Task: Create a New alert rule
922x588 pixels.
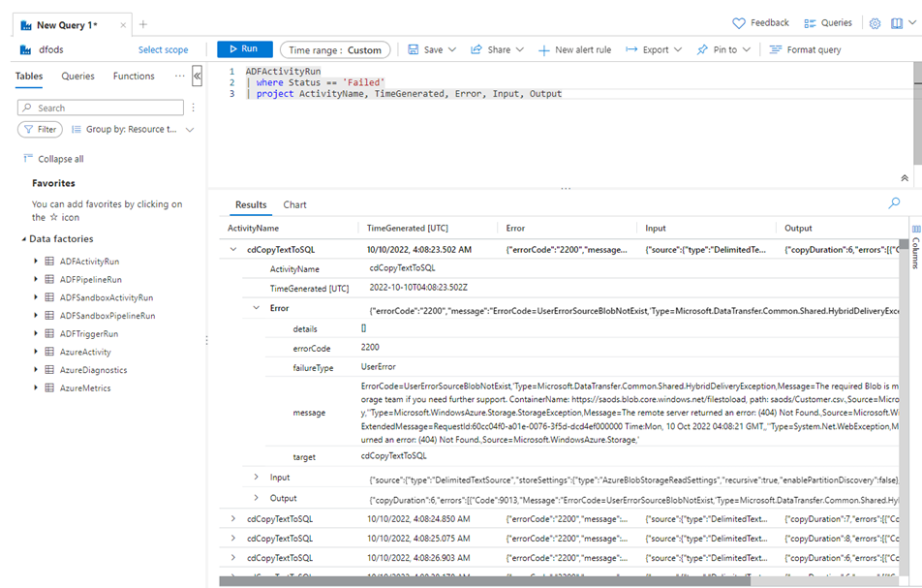Action: pyautogui.click(x=575, y=50)
